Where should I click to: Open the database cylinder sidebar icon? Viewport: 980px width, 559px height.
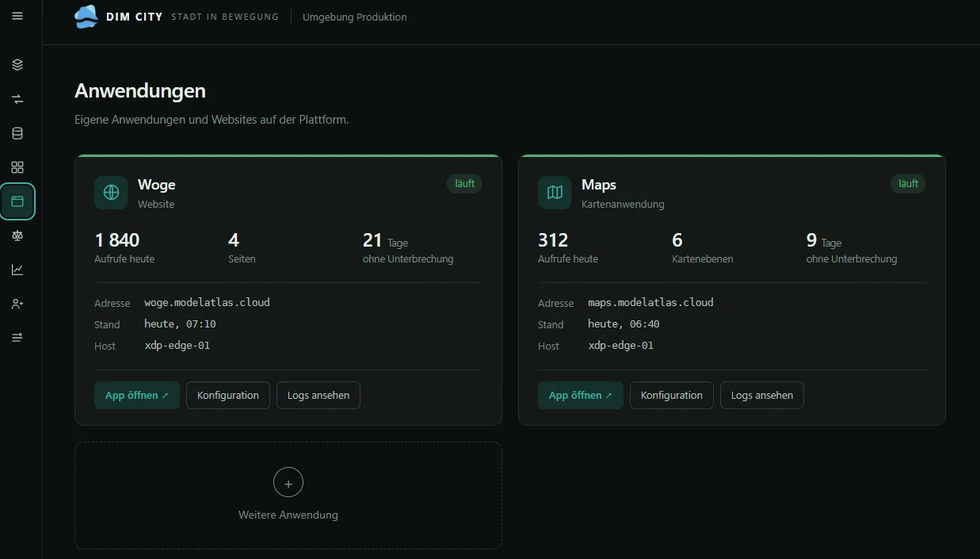(x=17, y=133)
